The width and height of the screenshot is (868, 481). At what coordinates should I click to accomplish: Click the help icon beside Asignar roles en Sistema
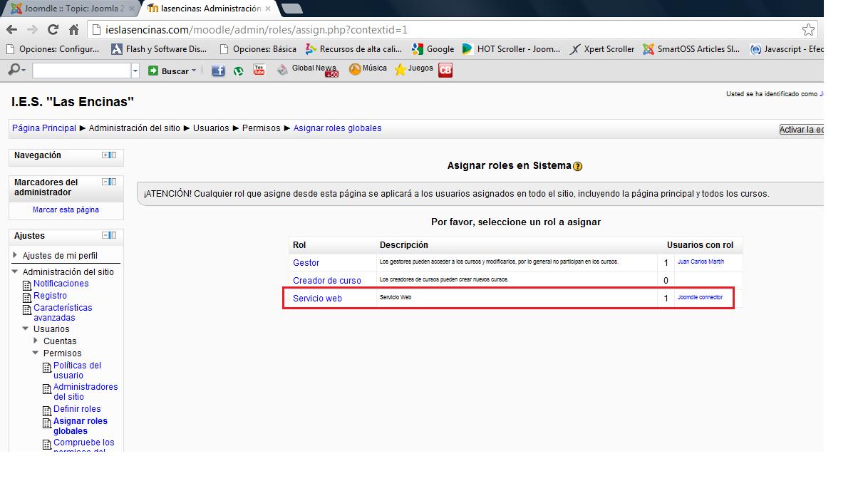tap(577, 166)
